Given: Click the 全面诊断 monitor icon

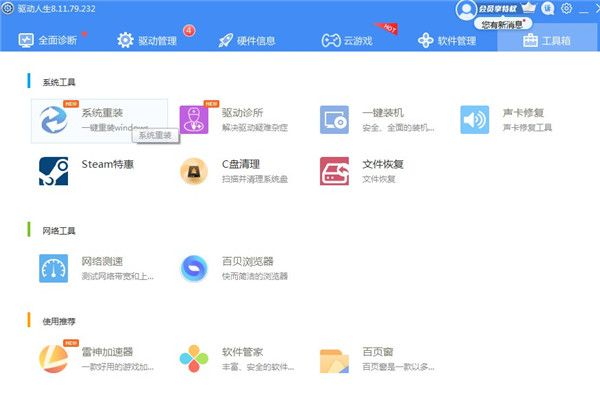Looking at the screenshot, I should click(x=26, y=40).
